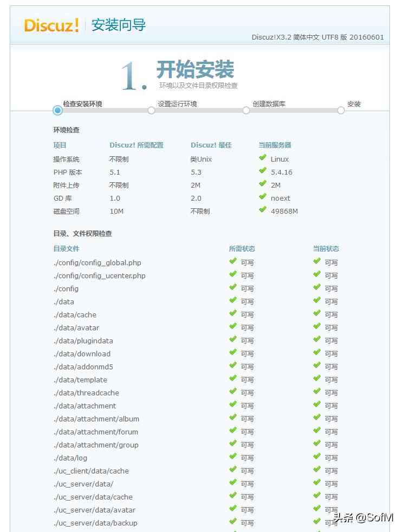
Task: Click required-status check for ./config/config_global.php
Action: pyautogui.click(x=233, y=261)
